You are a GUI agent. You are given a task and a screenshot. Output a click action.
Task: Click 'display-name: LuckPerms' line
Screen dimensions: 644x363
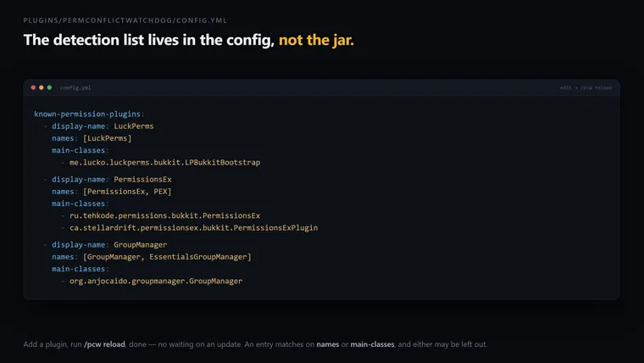(x=103, y=126)
